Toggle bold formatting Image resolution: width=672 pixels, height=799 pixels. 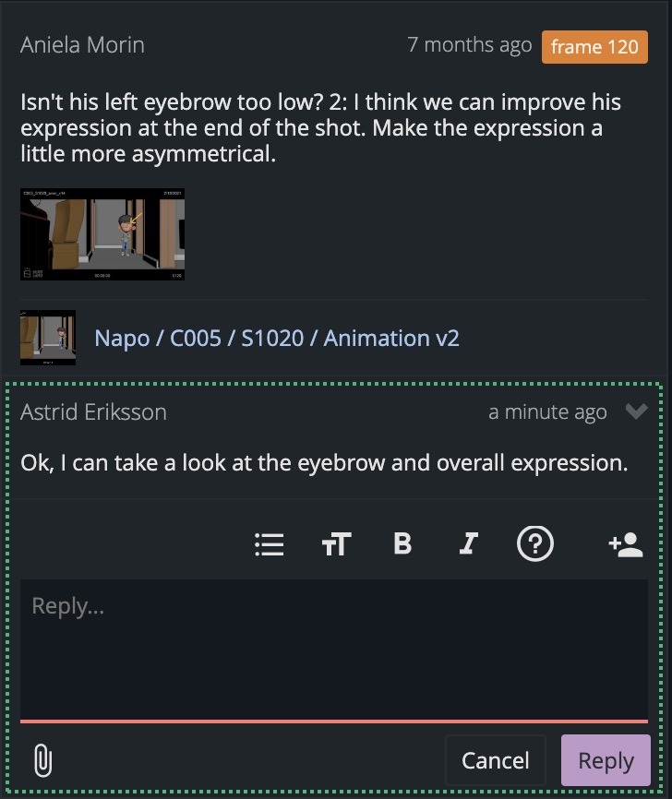pos(401,545)
